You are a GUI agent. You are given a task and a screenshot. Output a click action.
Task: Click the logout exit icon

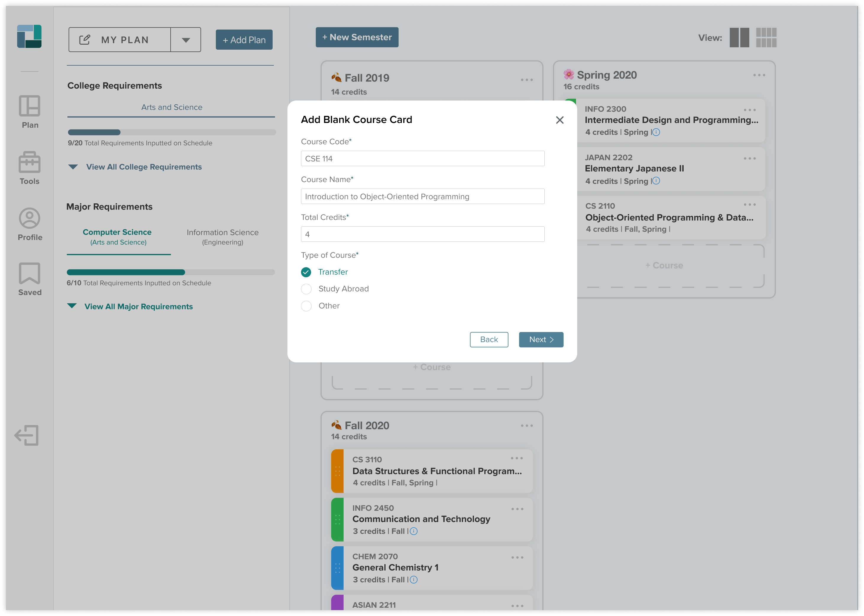click(27, 435)
